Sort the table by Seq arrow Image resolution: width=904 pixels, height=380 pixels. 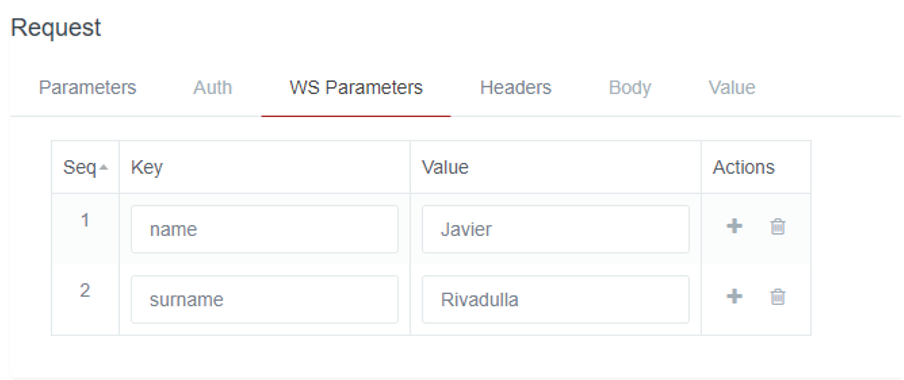[x=103, y=167]
